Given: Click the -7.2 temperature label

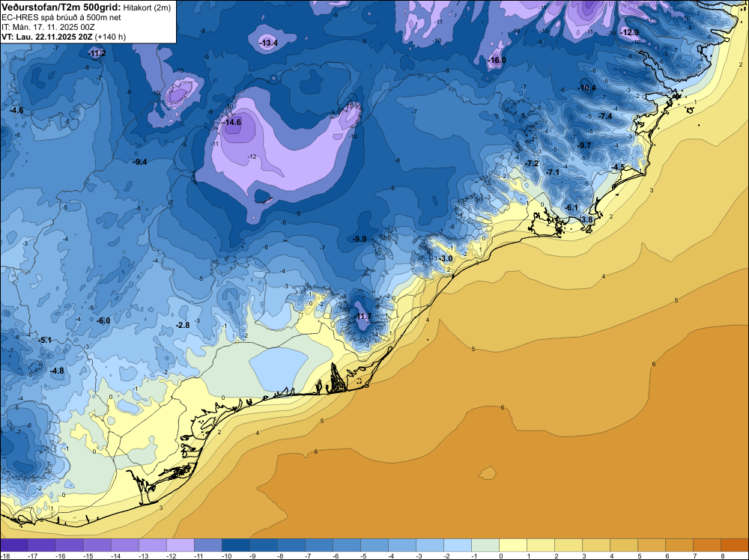Looking at the screenshot, I should click(532, 163).
